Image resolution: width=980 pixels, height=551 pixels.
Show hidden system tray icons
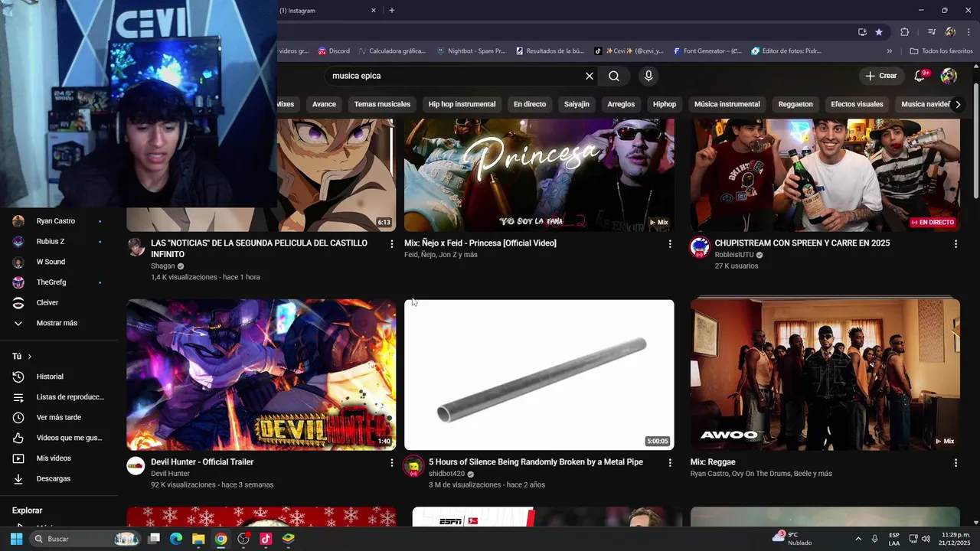click(857, 539)
